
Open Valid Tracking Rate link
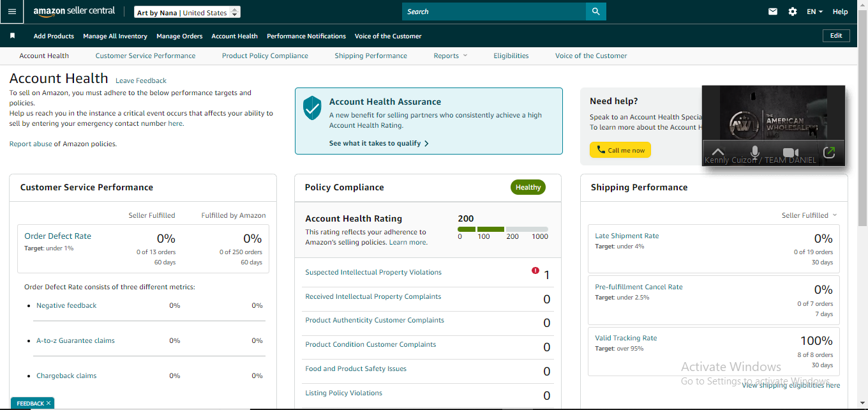pos(626,338)
